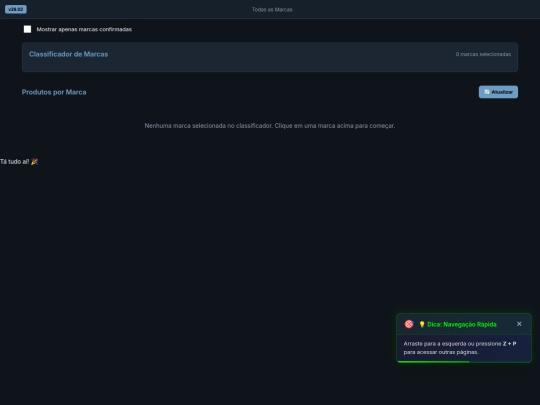Enable Mostrar apenas marcas confirmadas checkbox
Image resolution: width=540 pixels, height=405 pixels.
click(28, 29)
